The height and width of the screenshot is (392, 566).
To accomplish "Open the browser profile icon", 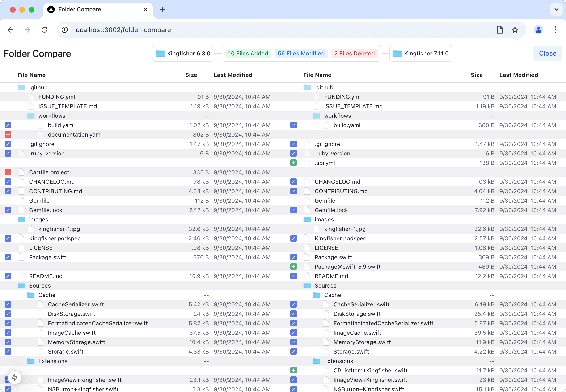I will [x=538, y=30].
